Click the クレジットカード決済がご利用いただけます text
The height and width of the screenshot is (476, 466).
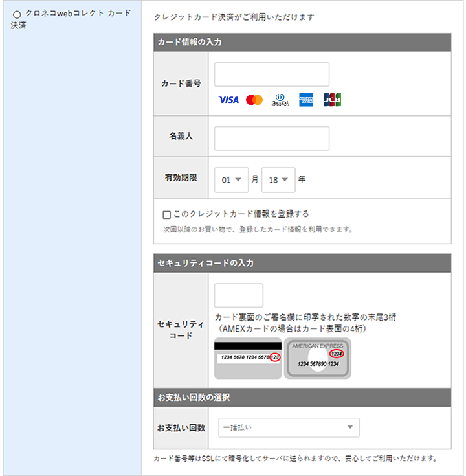234,17
